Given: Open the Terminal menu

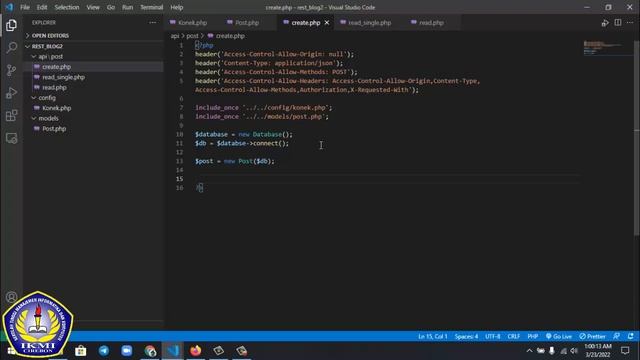Looking at the screenshot, I should tap(151, 7).
